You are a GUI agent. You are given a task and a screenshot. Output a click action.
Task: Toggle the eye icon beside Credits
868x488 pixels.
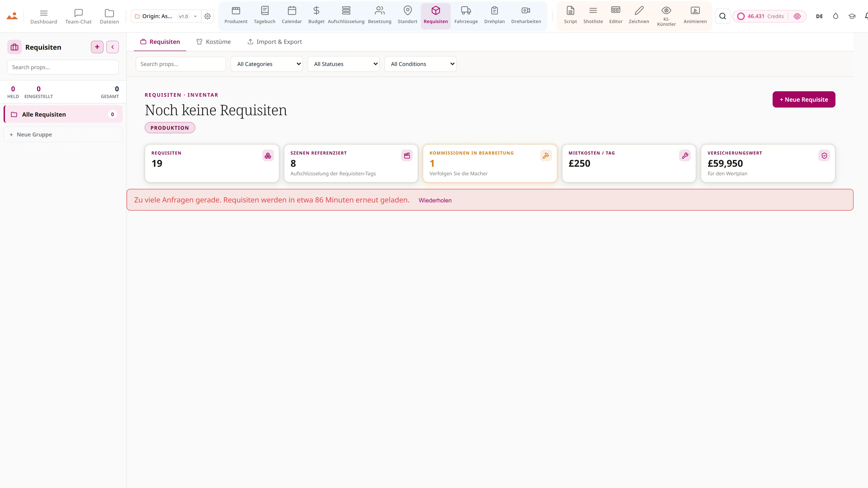797,16
